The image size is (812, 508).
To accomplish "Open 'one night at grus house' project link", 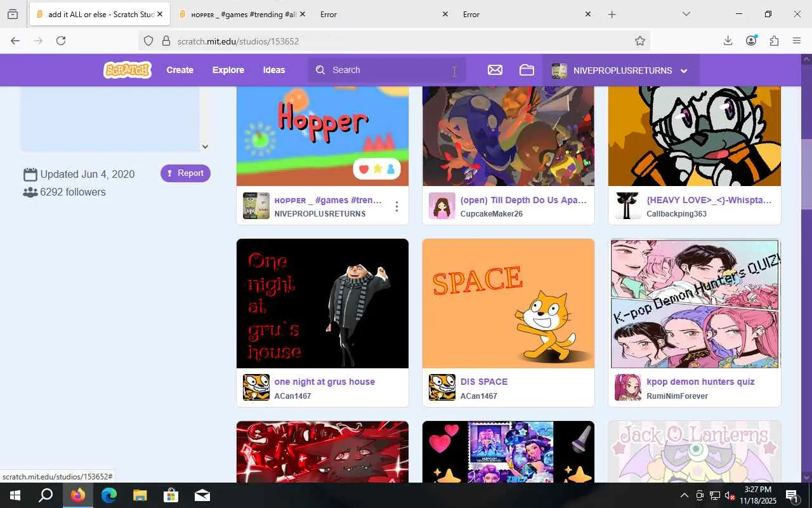I will pos(324,382).
